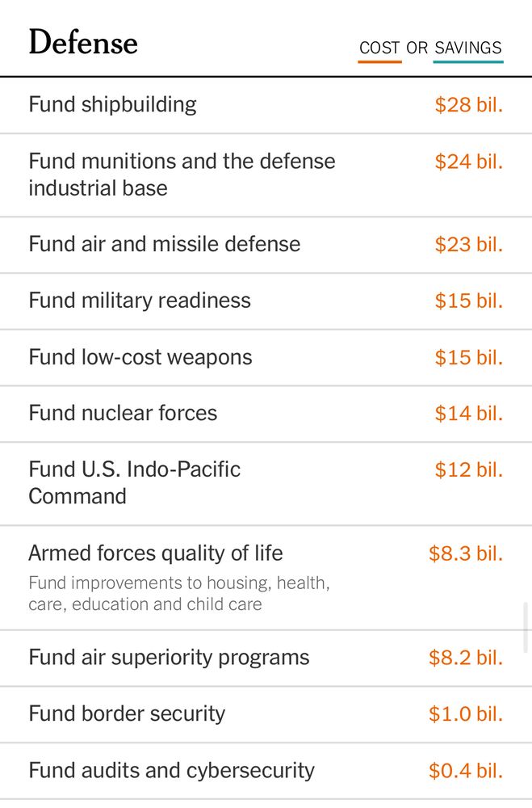
Task: Click the $1.0 bil. border security value
Action: tap(467, 713)
